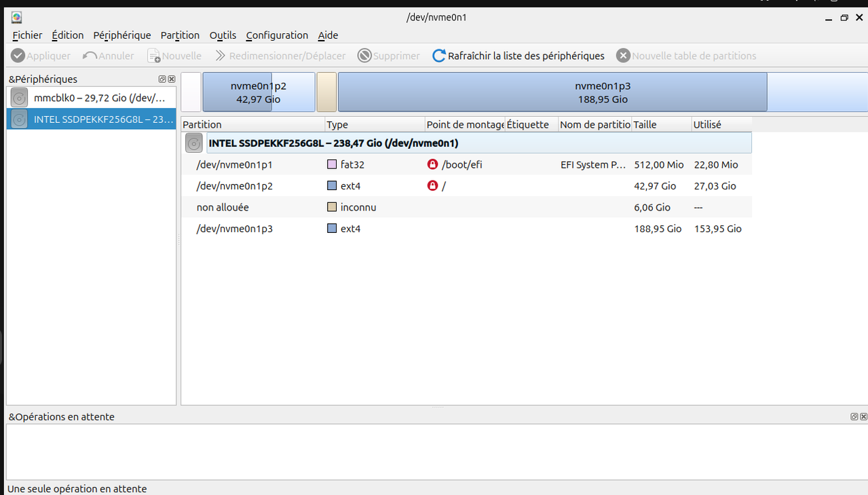Click the 42,97 Gio size table cell

click(x=655, y=185)
